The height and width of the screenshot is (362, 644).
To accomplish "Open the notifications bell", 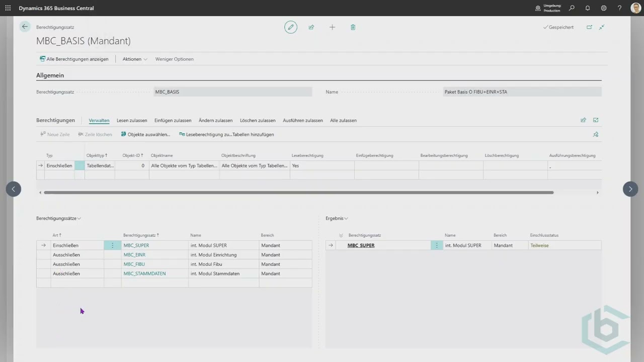I will 588,8.
